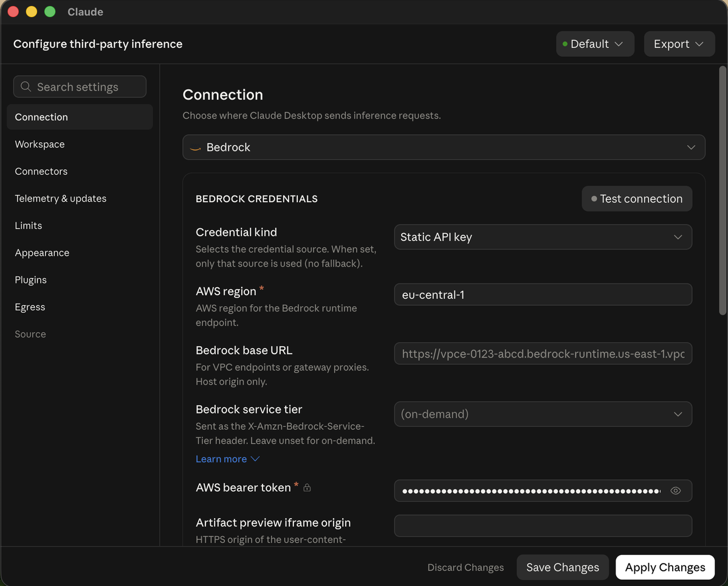Click the AWS region input field
This screenshot has height=586, width=728.
543,295
